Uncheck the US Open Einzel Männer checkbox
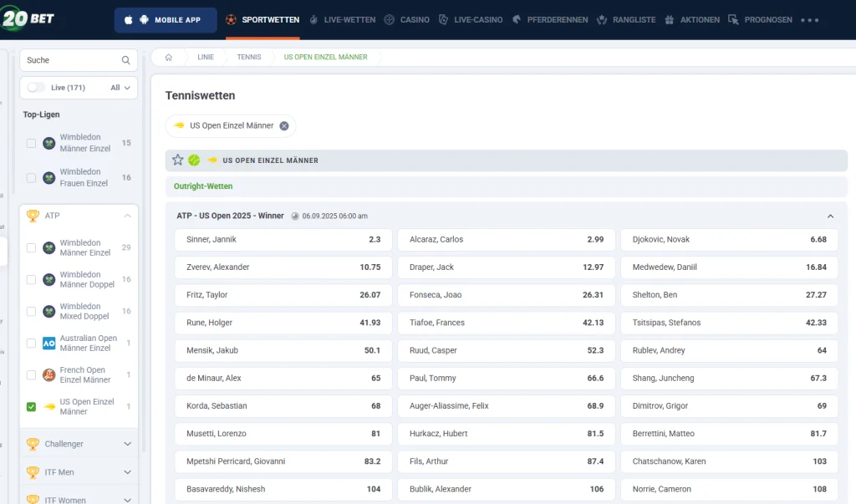The width and height of the screenshot is (856, 504). pos(31,407)
